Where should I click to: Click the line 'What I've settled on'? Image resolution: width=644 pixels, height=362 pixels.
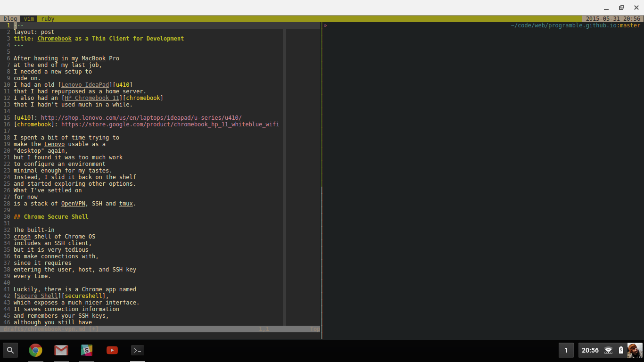(48, 190)
